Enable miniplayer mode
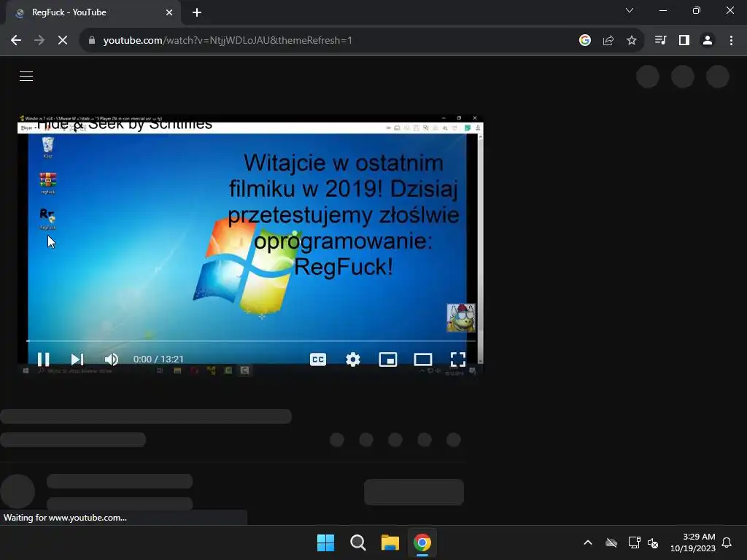This screenshot has height=560, width=747. (388, 359)
